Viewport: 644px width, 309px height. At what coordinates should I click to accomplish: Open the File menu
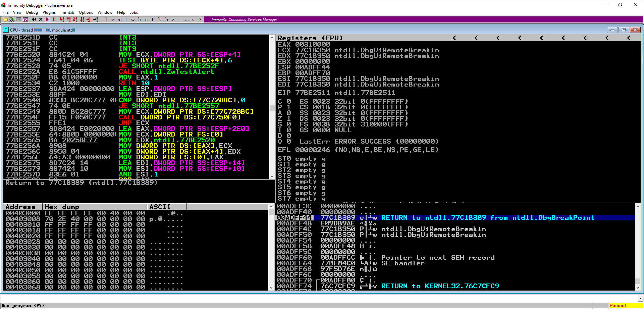click(x=5, y=12)
